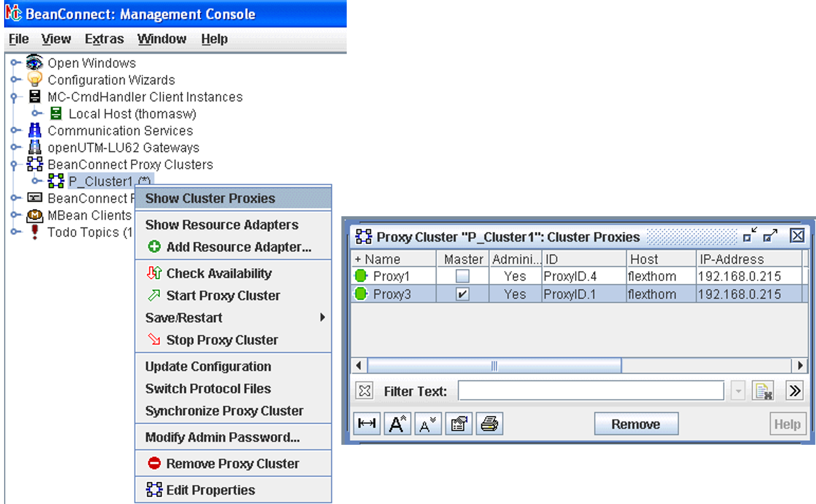Viewport: 816px width, 504px height.
Task: Click the fit column width toolbar icon
Action: coord(367,423)
